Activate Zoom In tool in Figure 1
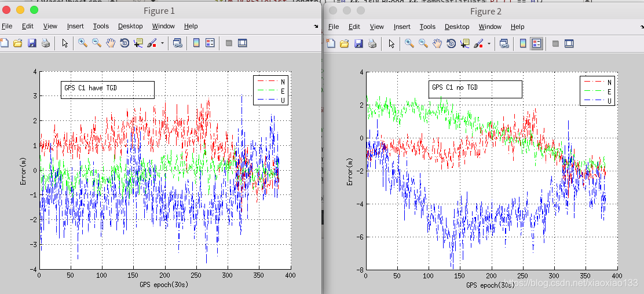 pyautogui.click(x=83, y=43)
